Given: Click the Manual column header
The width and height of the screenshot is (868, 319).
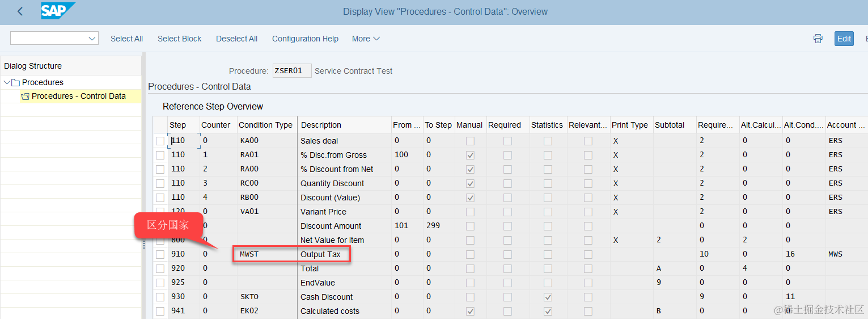Looking at the screenshot, I should click(469, 125).
